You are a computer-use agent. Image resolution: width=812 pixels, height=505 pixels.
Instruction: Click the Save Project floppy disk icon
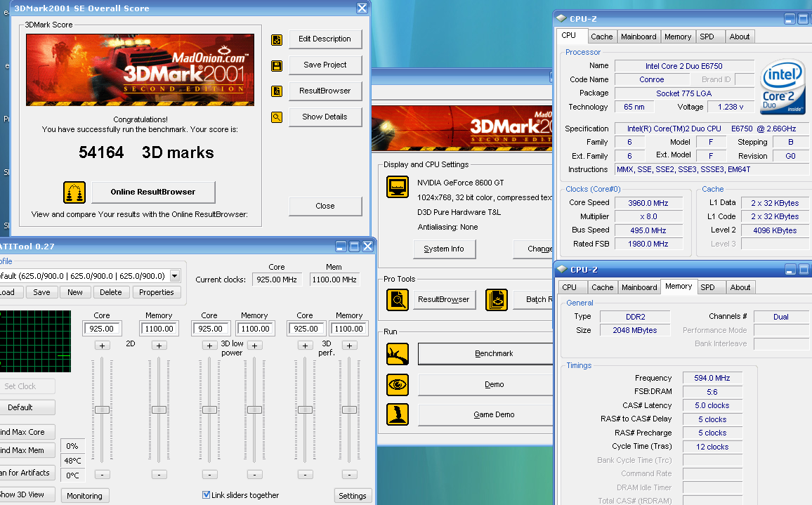pyautogui.click(x=277, y=66)
